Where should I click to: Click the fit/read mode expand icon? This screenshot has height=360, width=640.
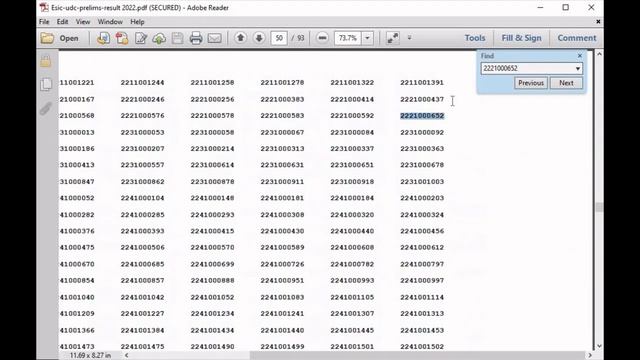(393, 38)
